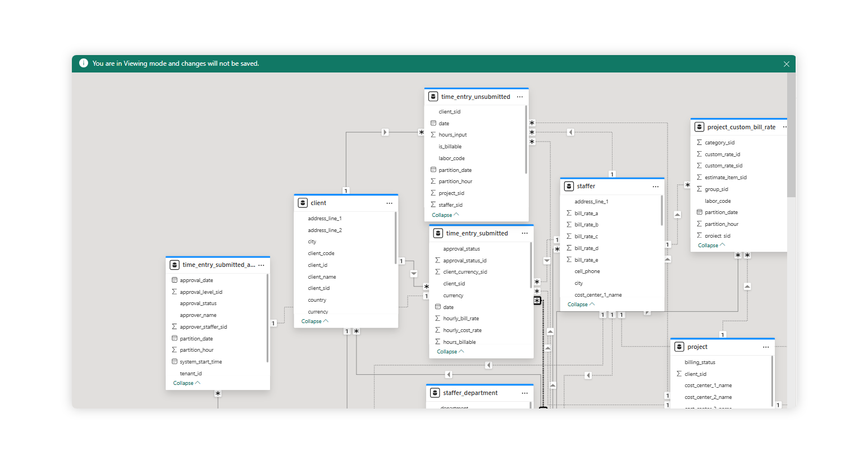This screenshot has width=868, height=463.
Task: Collapse the project_custom_bill_rate table
Action: click(711, 246)
